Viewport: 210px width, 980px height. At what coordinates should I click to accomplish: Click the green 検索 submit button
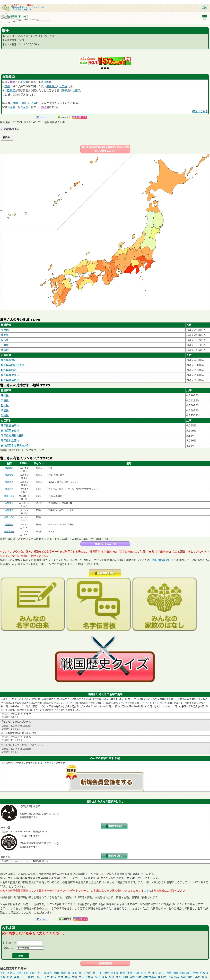(21, 956)
